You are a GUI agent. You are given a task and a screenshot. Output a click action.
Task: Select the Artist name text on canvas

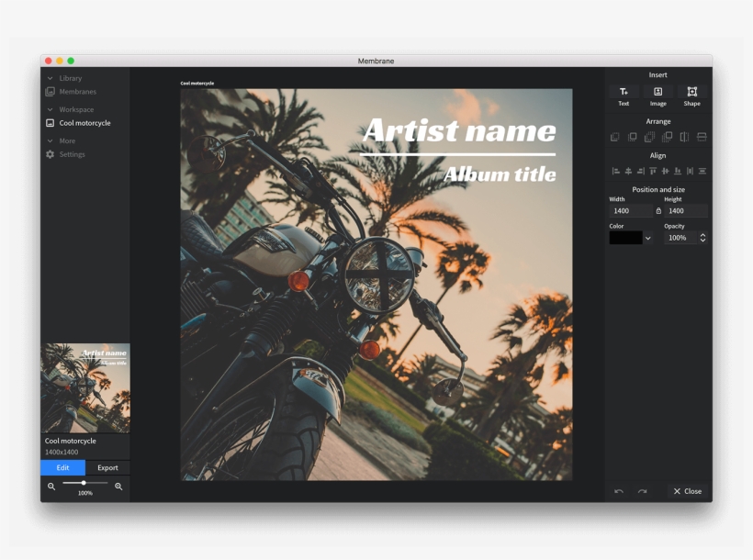click(459, 130)
